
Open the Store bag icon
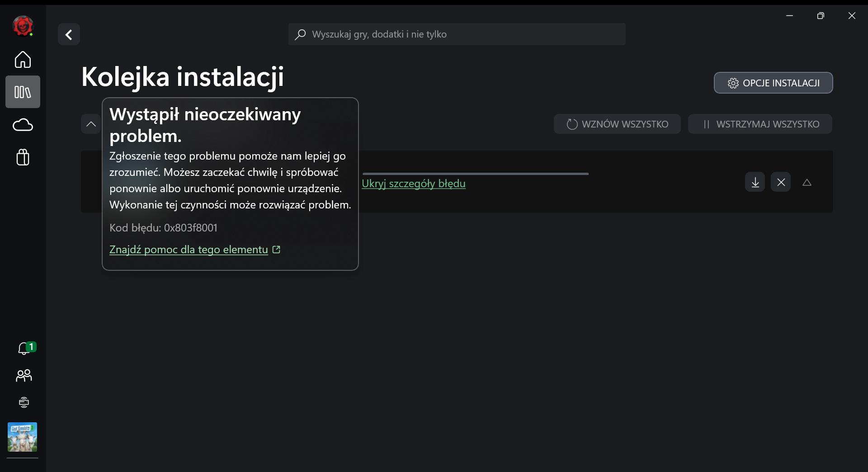pyautogui.click(x=23, y=157)
